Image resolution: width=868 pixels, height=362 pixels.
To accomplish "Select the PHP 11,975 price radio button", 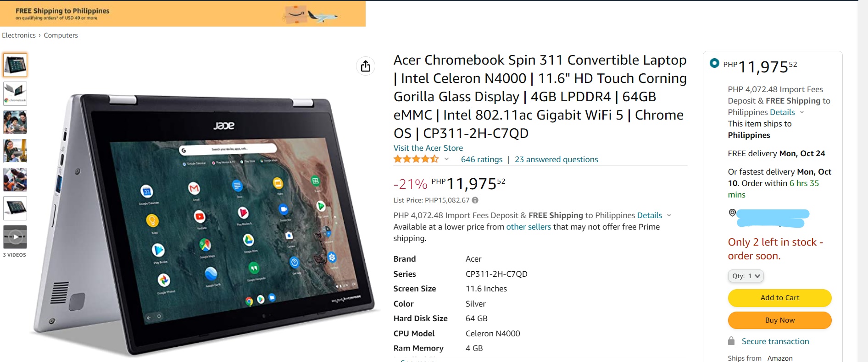I will (714, 63).
